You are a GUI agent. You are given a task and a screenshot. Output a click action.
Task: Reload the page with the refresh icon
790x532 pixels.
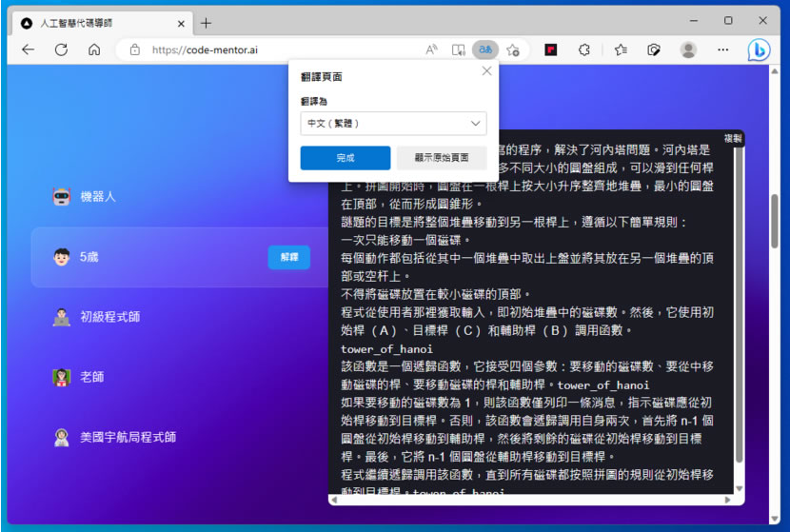[62, 49]
